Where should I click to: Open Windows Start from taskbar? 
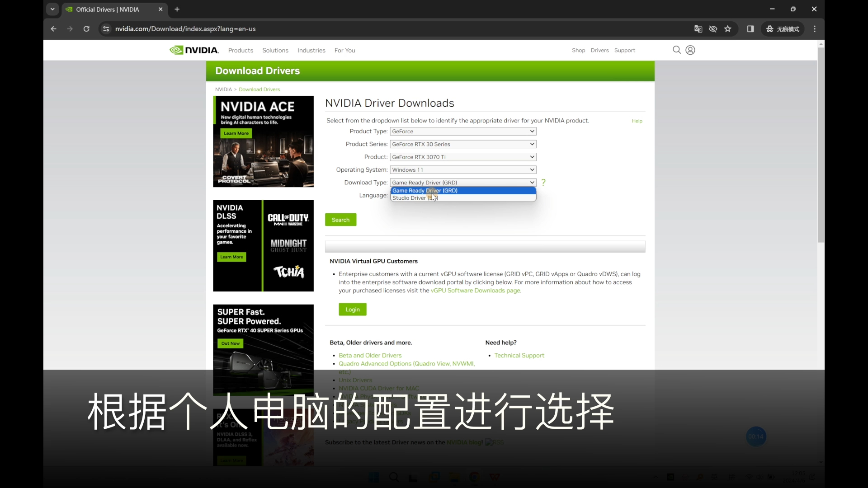click(x=373, y=477)
